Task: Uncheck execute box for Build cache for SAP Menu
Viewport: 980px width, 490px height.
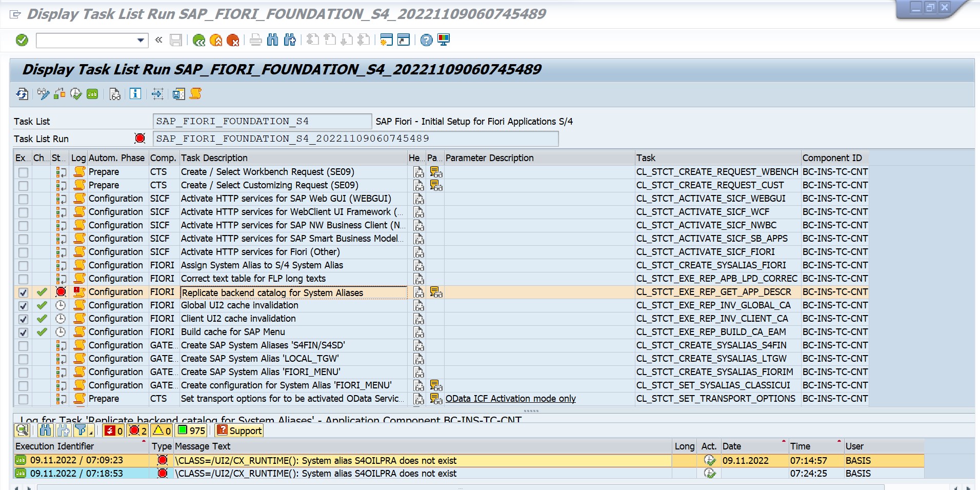Action: [23, 332]
